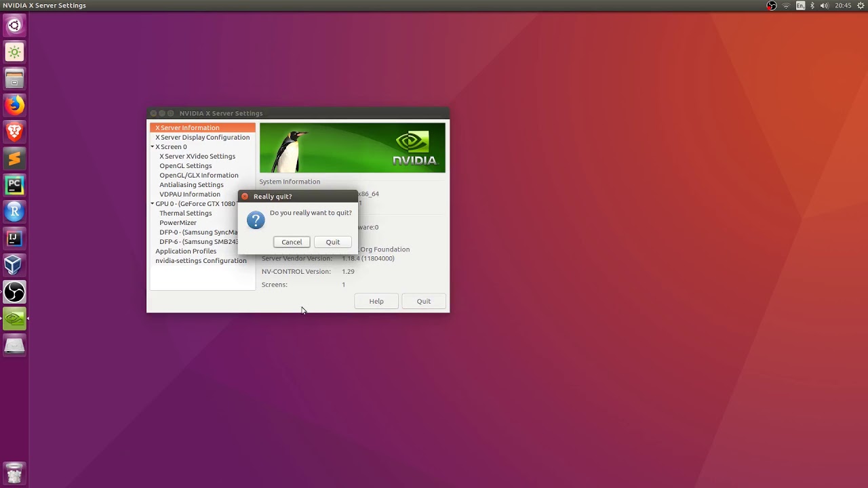
Task: Open X Server XVideo Settings page
Action: 197,156
